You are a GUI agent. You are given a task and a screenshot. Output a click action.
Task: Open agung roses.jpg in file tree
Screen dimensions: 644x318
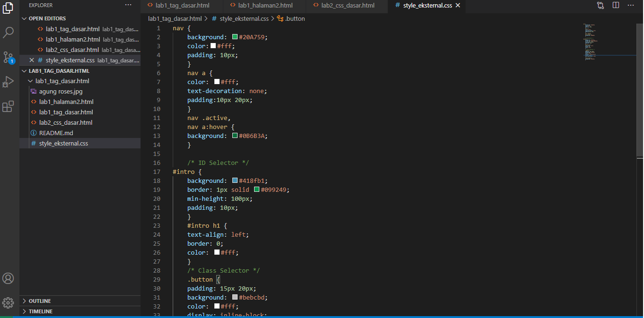coord(80,91)
